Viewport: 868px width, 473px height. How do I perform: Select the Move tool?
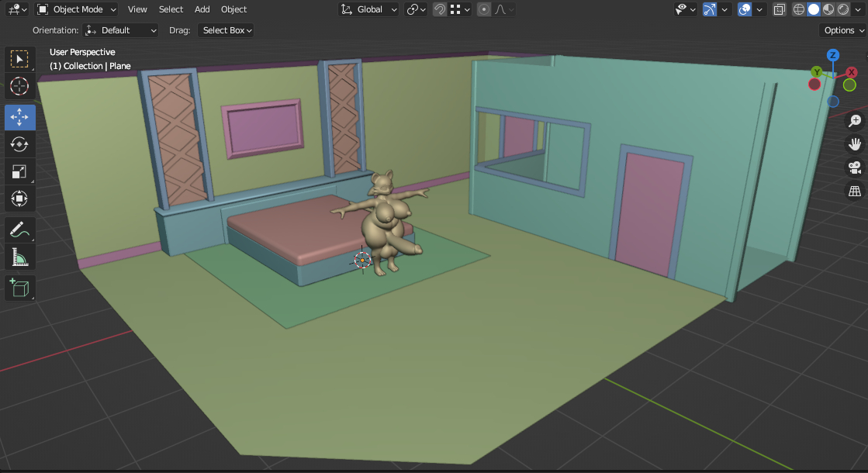coord(19,117)
